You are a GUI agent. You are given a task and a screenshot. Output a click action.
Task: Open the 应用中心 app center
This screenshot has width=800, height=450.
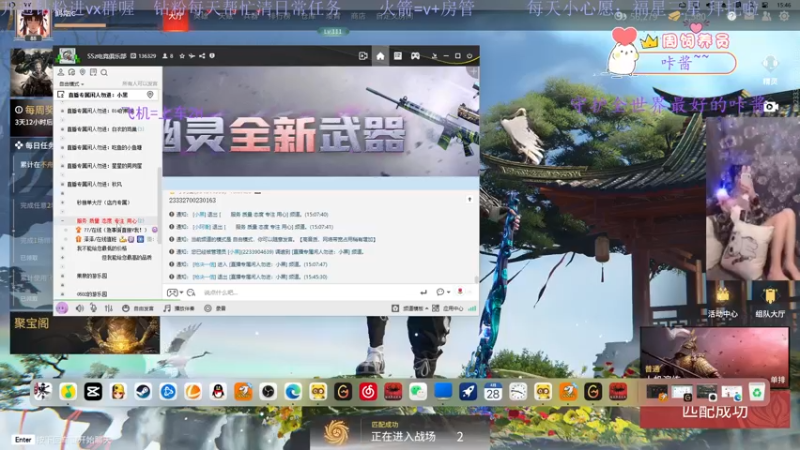coord(447,308)
